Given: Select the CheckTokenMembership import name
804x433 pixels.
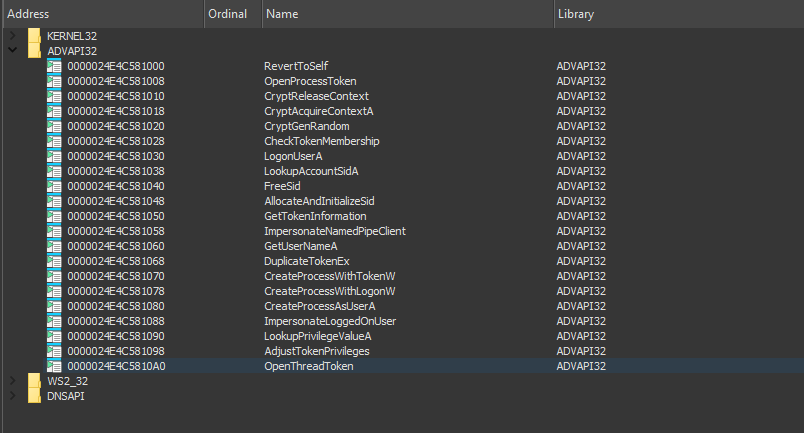Looking at the screenshot, I should click(321, 141).
